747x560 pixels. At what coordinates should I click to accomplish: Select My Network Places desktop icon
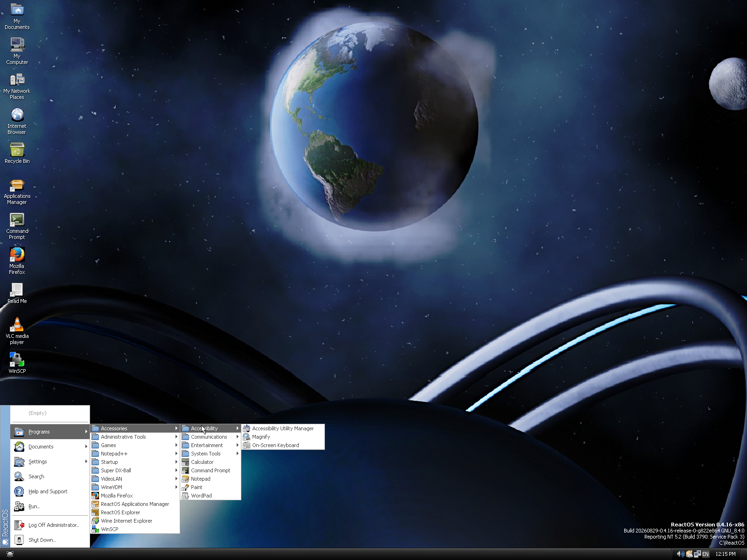coord(17,86)
